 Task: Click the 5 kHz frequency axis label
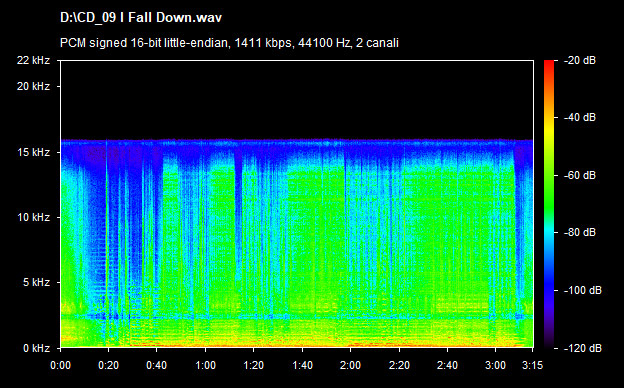36,283
